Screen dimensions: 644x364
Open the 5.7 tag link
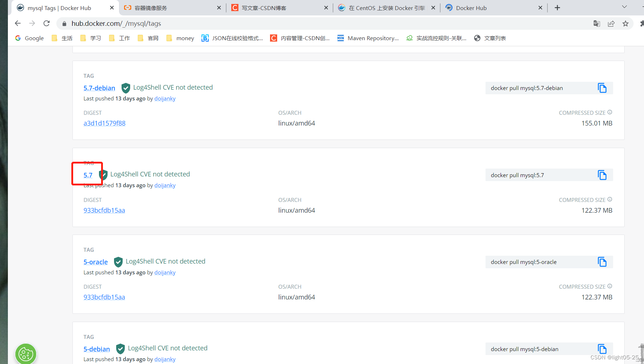tap(88, 175)
